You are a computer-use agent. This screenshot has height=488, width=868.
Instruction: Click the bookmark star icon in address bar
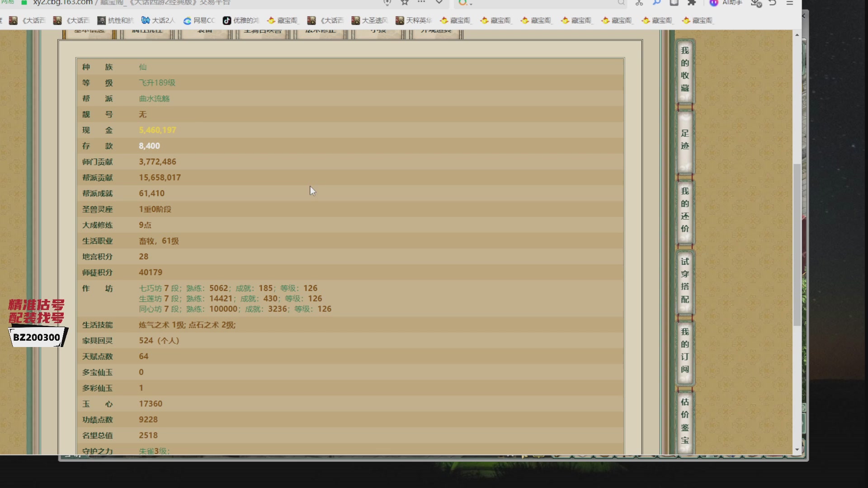click(x=405, y=3)
